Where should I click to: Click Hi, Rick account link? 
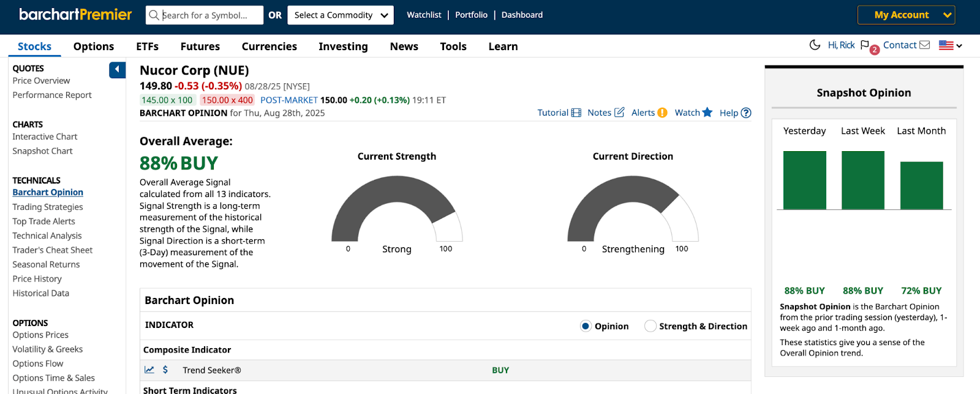coord(841,45)
